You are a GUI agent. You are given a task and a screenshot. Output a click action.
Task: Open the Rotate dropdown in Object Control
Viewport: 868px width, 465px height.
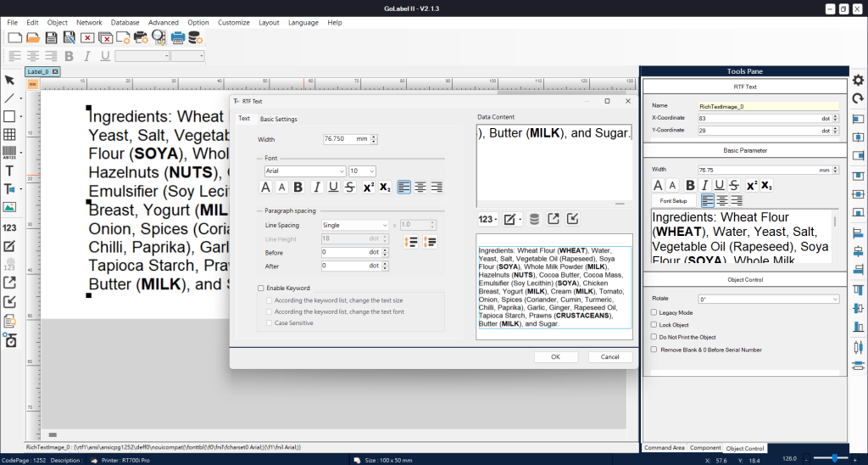768,299
